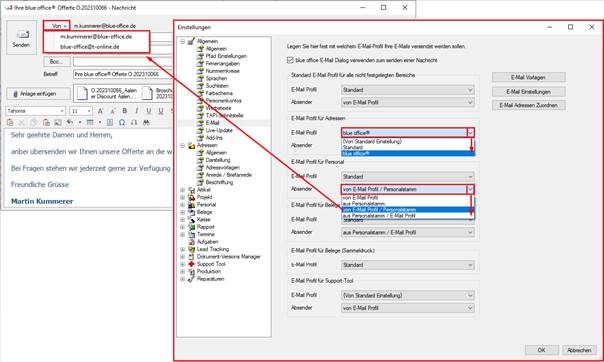Click the Produktion icon in settings tree
Screen dimensions: 604x362
click(x=191, y=272)
